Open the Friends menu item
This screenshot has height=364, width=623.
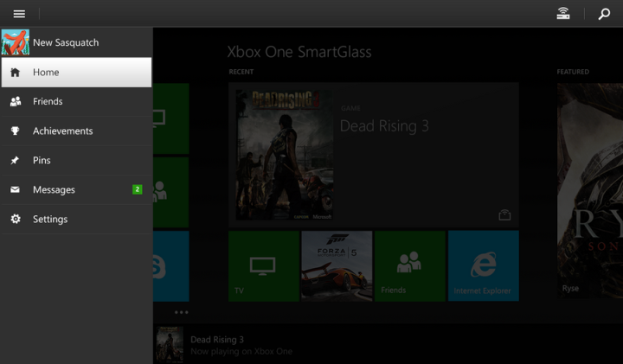coord(76,102)
